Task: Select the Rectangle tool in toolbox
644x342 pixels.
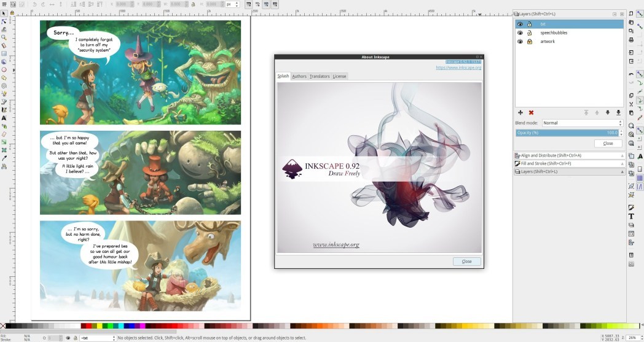Action: pyautogui.click(x=4, y=53)
